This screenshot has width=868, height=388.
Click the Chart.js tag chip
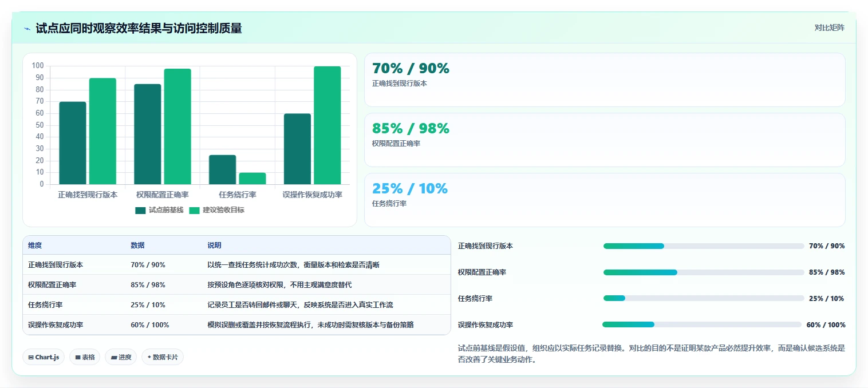tap(44, 357)
